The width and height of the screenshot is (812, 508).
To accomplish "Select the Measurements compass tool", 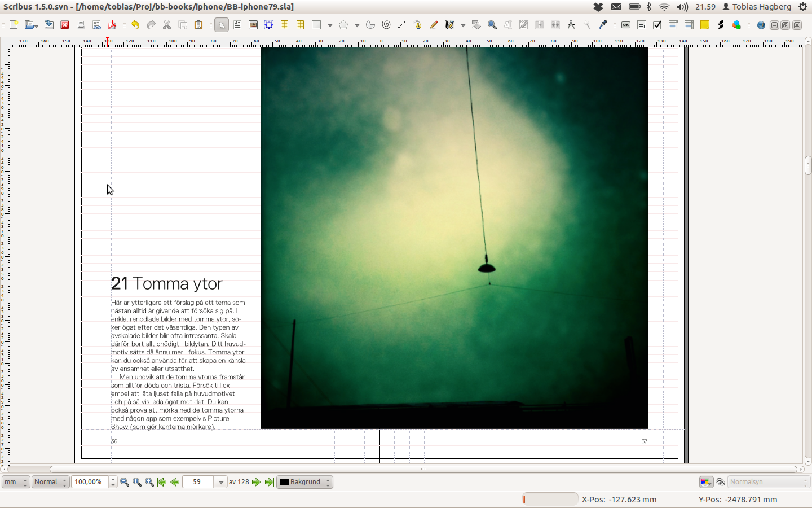I will coord(571,25).
